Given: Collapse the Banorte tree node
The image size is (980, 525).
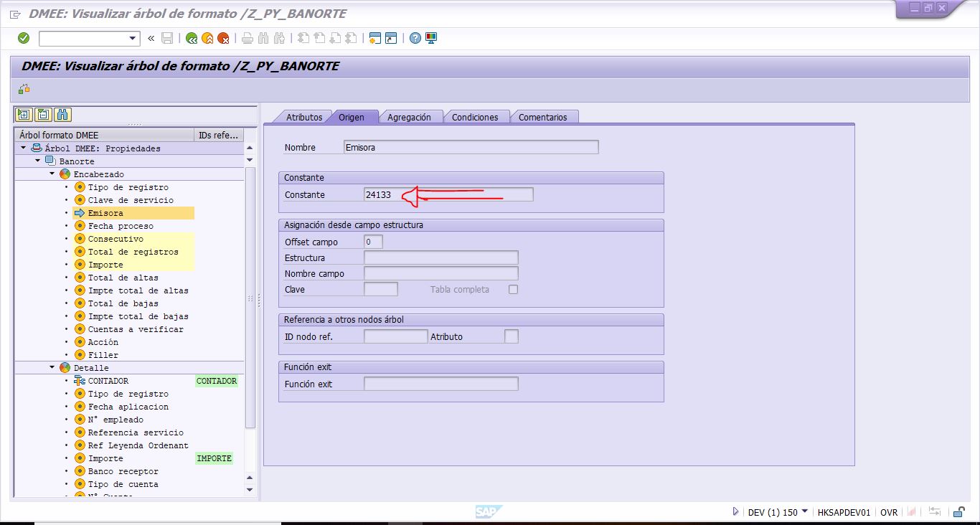Looking at the screenshot, I should click(37, 161).
